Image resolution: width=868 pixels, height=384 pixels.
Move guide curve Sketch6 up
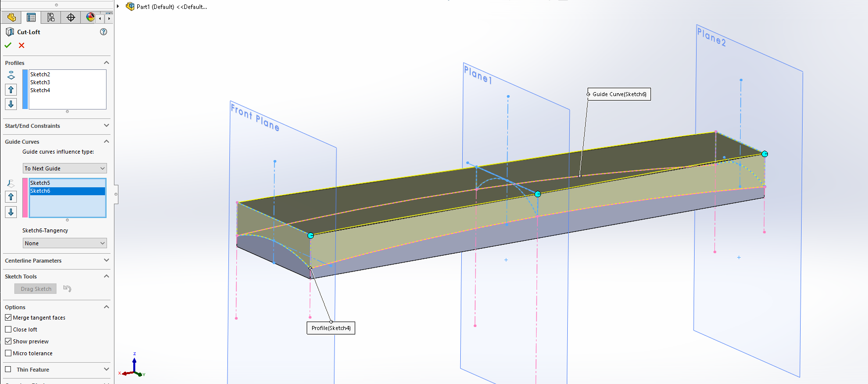[11, 197]
